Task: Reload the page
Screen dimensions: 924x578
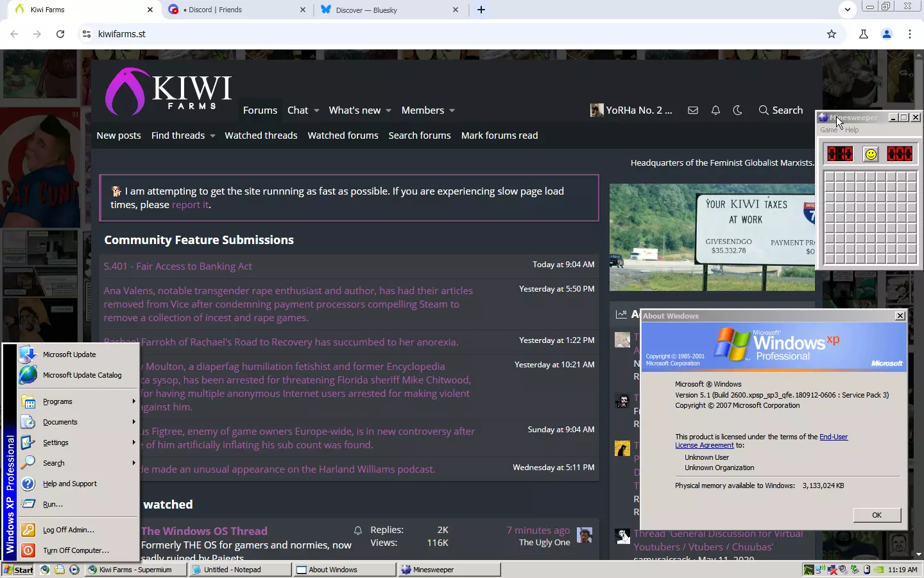Action: [60, 34]
